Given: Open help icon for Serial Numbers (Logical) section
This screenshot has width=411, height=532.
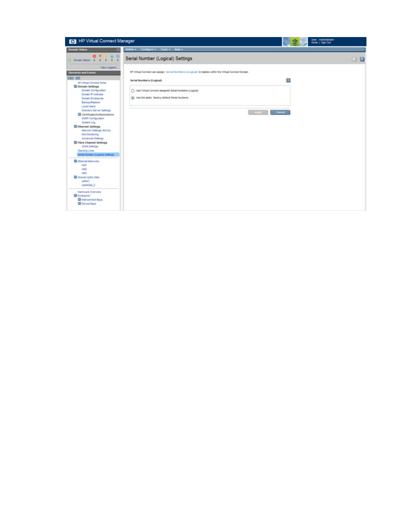Looking at the screenshot, I should 288,81.
